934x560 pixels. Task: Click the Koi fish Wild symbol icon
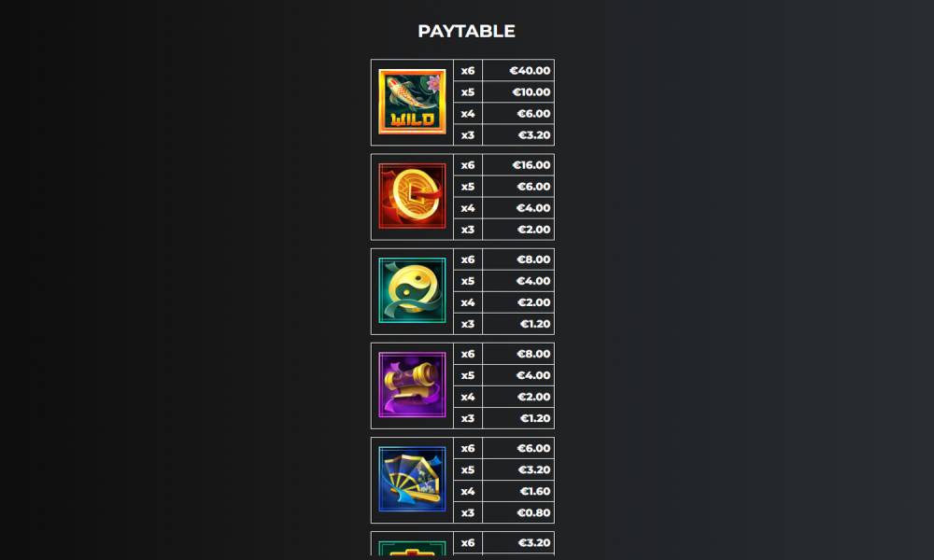(x=412, y=102)
